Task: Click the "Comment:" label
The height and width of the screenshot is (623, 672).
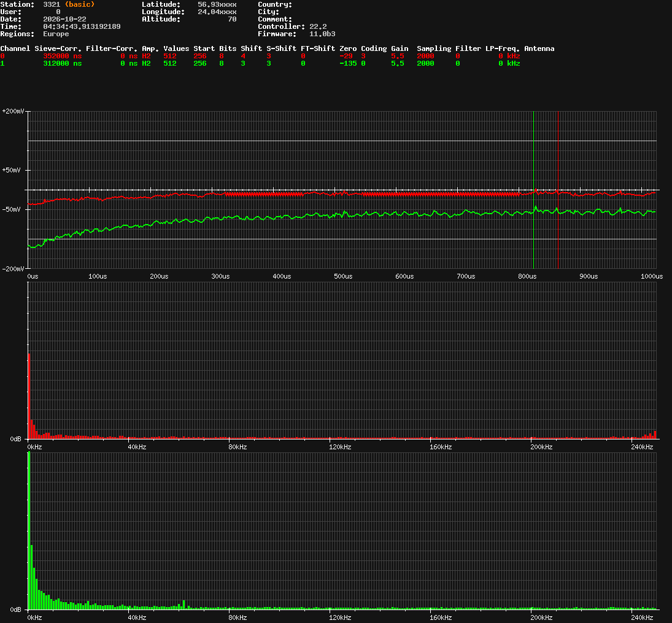Action: pyautogui.click(x=275, y=19)
